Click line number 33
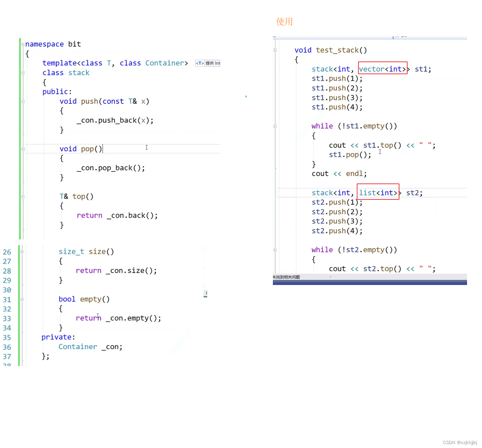 click(7, 319)
